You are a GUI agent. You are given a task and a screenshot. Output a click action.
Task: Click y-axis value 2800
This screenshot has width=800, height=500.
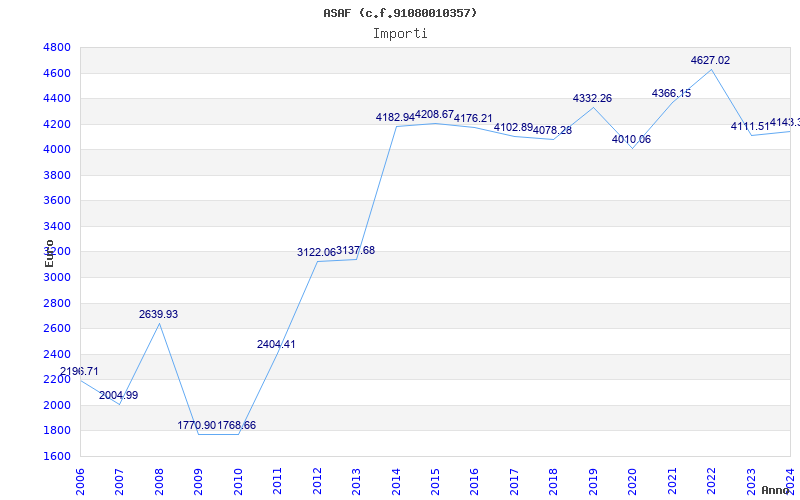[x=57, y=304]
